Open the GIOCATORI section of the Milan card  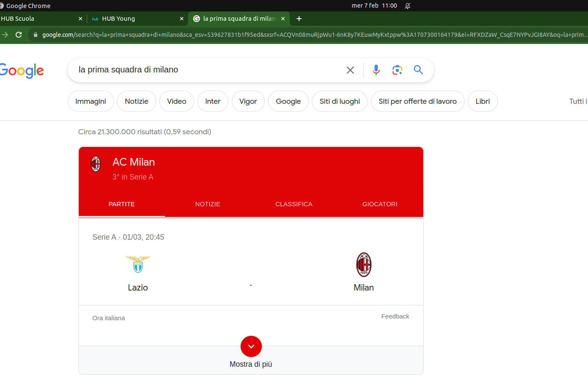pyautogui.click(x=380, y=204)
